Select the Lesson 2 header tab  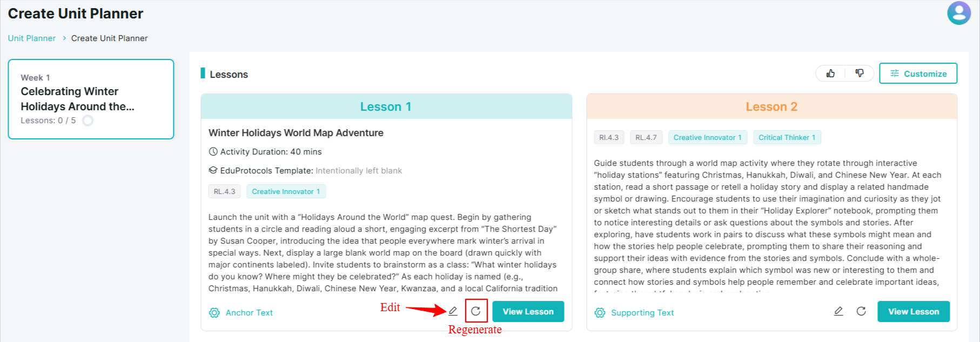point(771,106)
